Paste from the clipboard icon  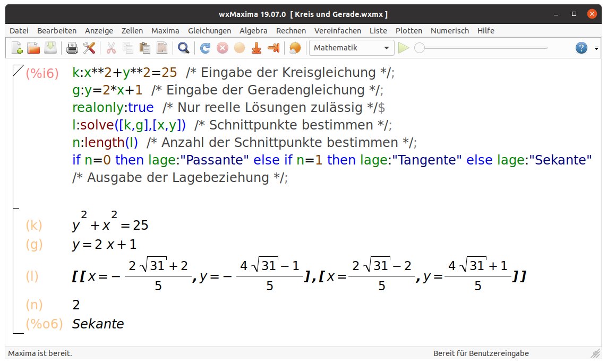click(x=145, y=48)
